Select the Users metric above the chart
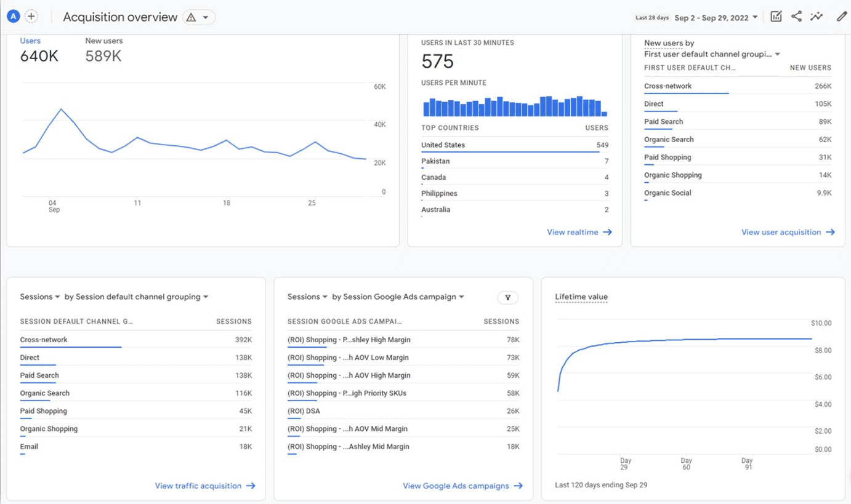Image resolution: width=851 pixels, height=504 pixels. pos(31,40)
